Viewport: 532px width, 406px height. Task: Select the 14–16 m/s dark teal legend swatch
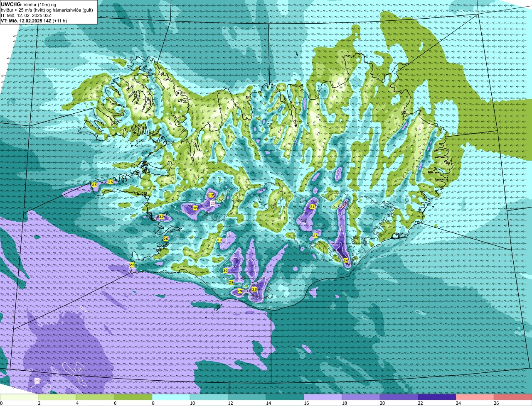coord(285,397)
